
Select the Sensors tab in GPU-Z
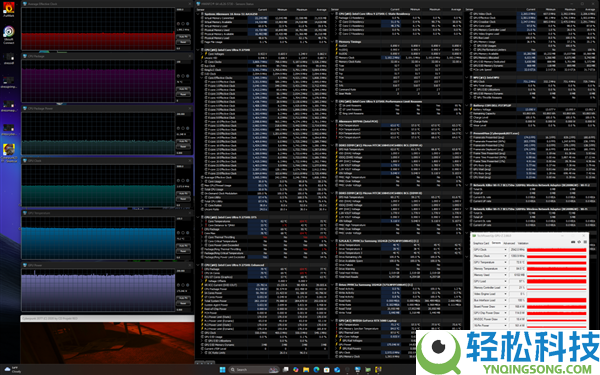point(496,243)
